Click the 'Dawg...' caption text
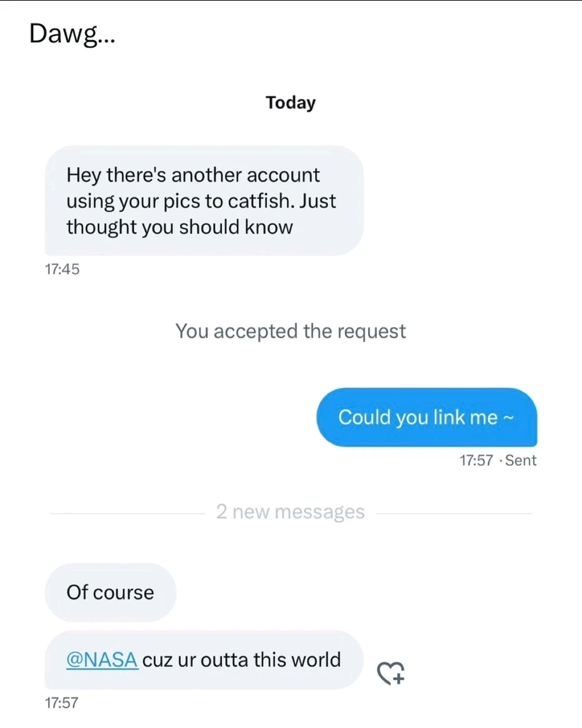Screen dimensions: 582x728 (x=72, y=35)
